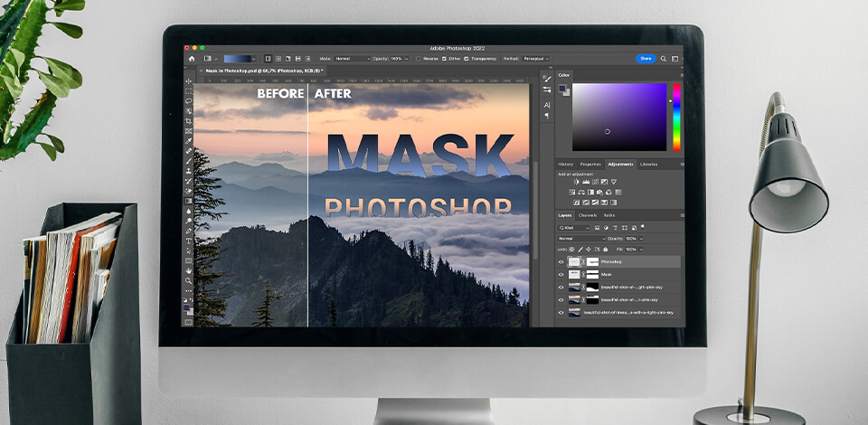Image resolution: width=868 pixels, height=425 pixels.
Task: Hide the Mask layer
Action: coord(561,275)
